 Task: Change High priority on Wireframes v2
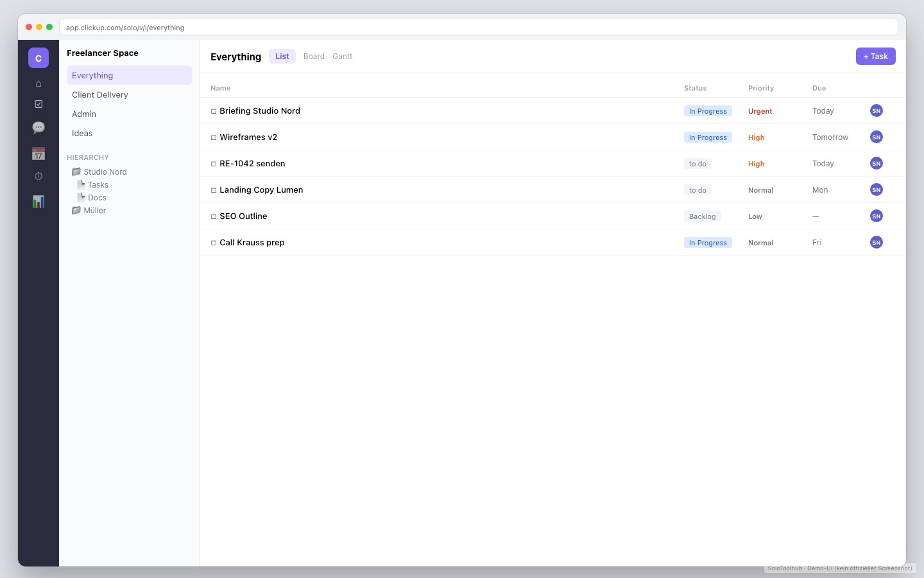(x=757, y=137)
